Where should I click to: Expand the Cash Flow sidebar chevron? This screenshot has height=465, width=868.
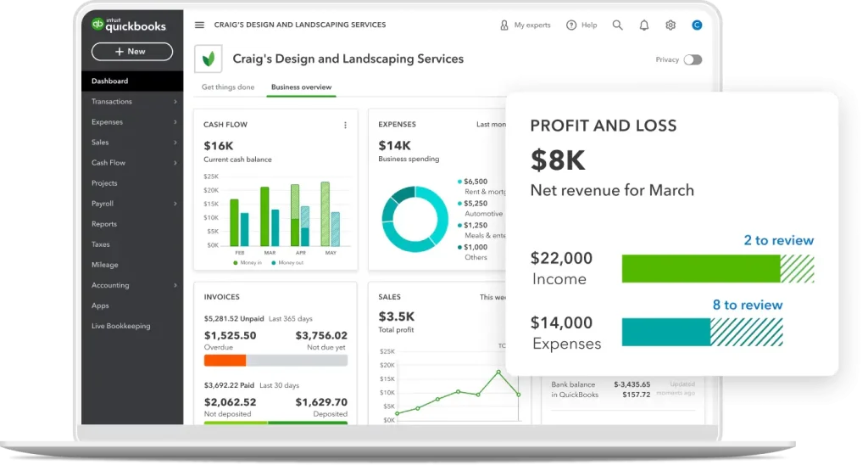175,163
